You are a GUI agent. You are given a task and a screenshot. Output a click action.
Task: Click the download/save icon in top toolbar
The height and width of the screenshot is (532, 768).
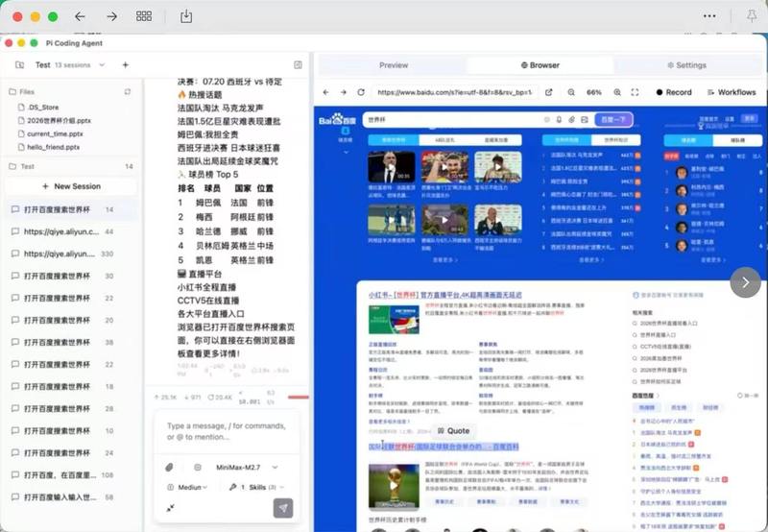pos(186,16)
